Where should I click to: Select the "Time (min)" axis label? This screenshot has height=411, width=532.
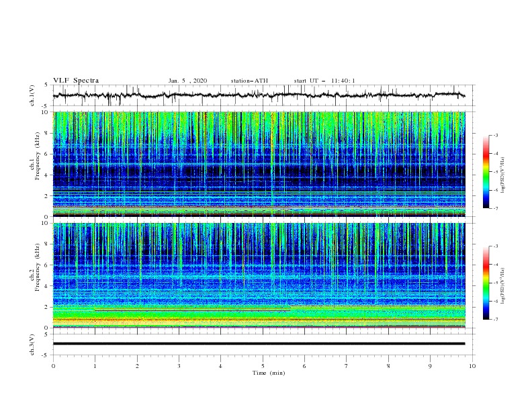[x=269, y=373]
